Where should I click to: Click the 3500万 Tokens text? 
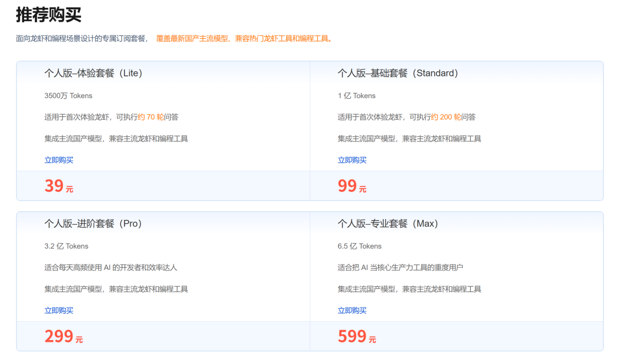click(x=68, y=96)
